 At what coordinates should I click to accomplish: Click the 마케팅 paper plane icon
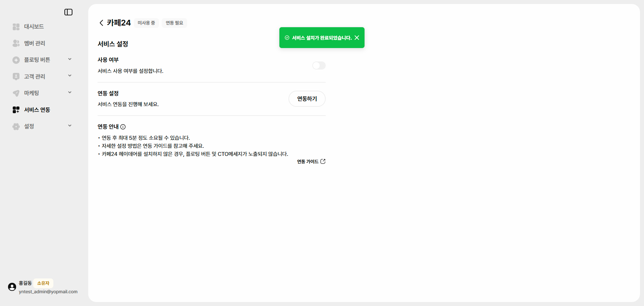[x=16, y=93]
